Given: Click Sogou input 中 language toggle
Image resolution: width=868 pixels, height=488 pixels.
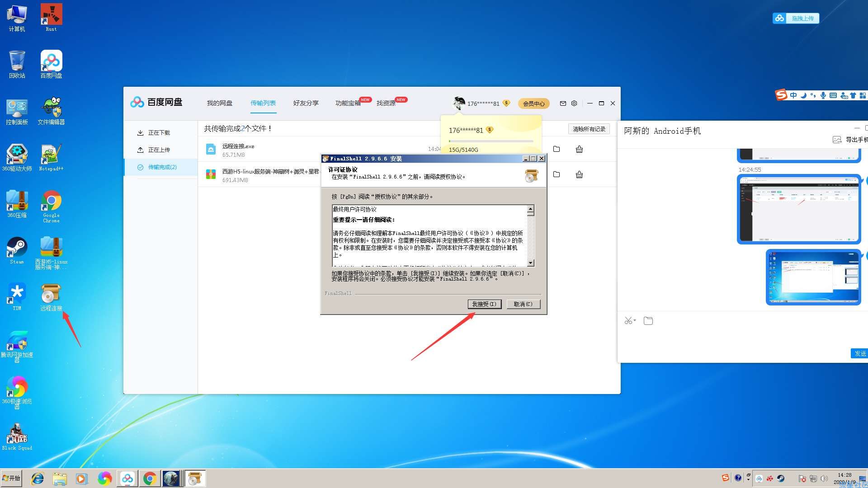Looking at the screenshot, I should (x=793, y=95).
